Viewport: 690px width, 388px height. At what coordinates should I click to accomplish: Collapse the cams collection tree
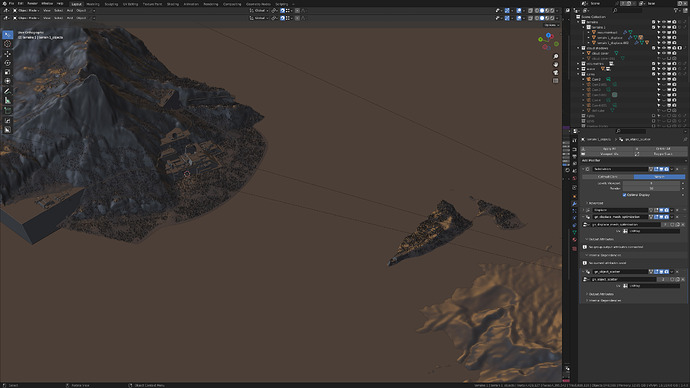(579, 74)
